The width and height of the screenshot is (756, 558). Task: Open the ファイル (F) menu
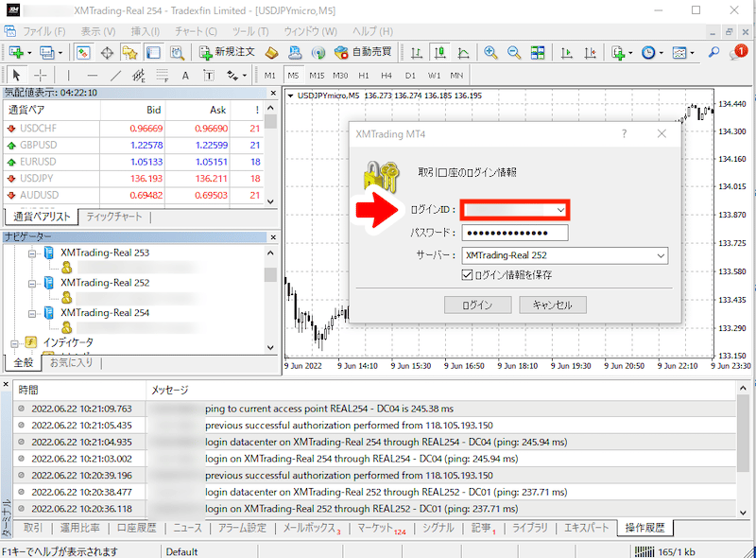click(44, 31)
